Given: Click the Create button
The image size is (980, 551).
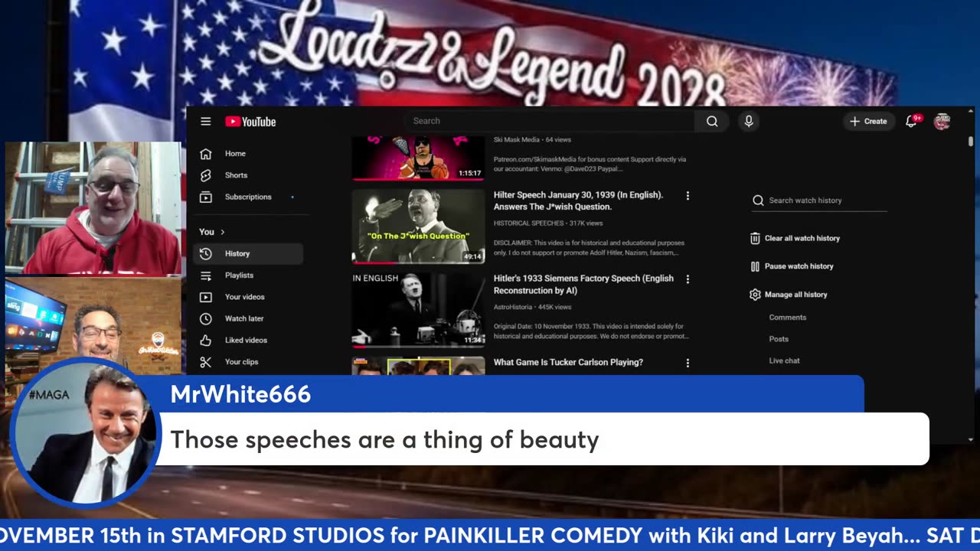Looking at the screenshot, I should [868, 121].
